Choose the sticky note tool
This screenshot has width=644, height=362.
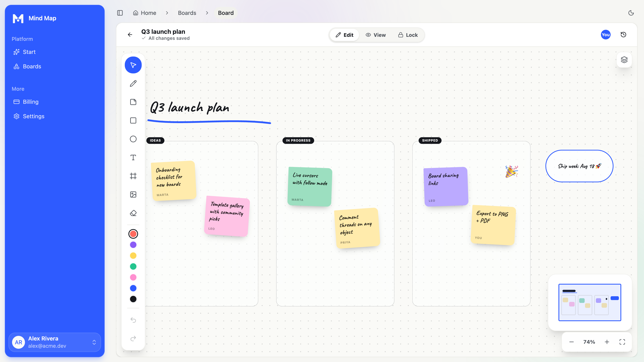pos(133,102)
